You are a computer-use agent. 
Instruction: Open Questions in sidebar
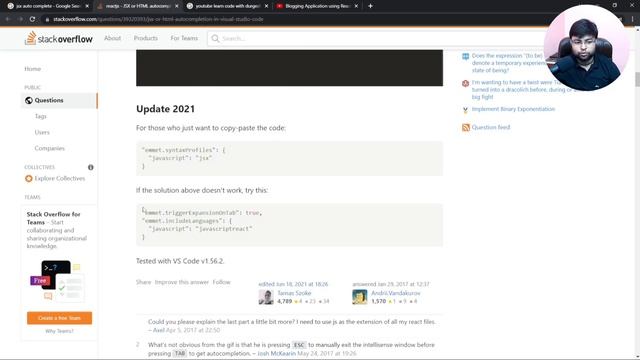(59, 100)
